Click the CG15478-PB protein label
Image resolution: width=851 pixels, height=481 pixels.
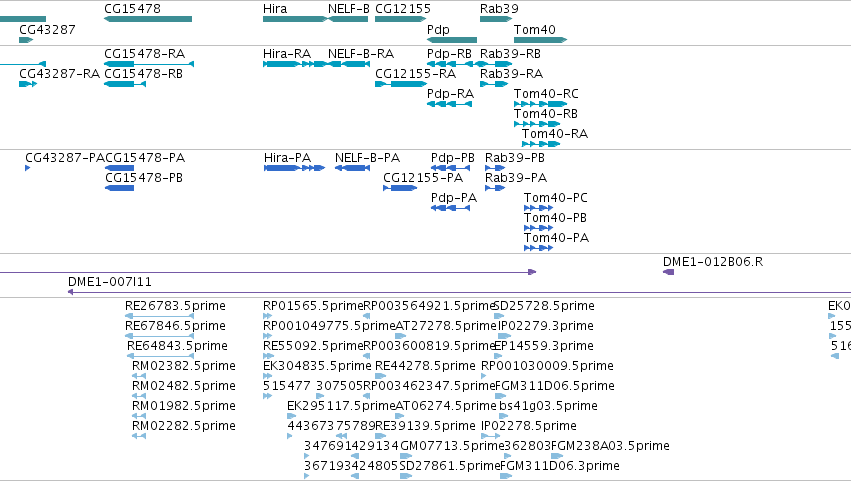point(144,178)
